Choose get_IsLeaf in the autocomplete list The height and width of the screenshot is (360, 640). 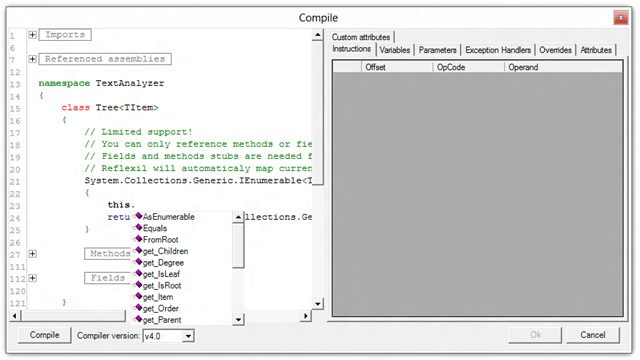pos(161,274)
